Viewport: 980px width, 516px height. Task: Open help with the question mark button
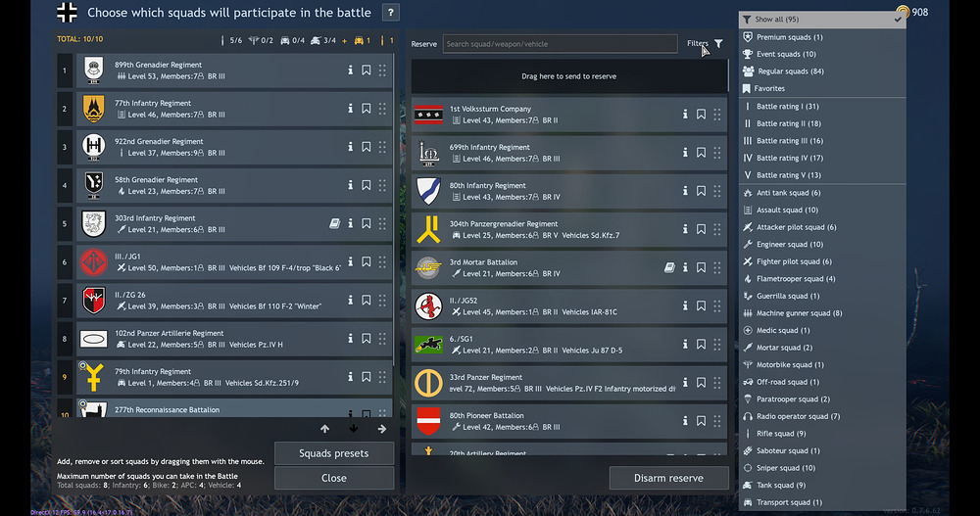pos(391,12)
